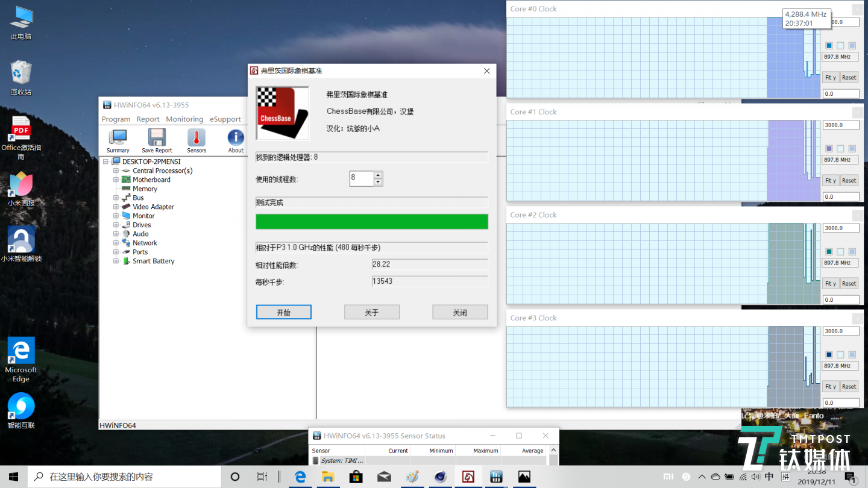Expand the Motherboard tree node

116,180
